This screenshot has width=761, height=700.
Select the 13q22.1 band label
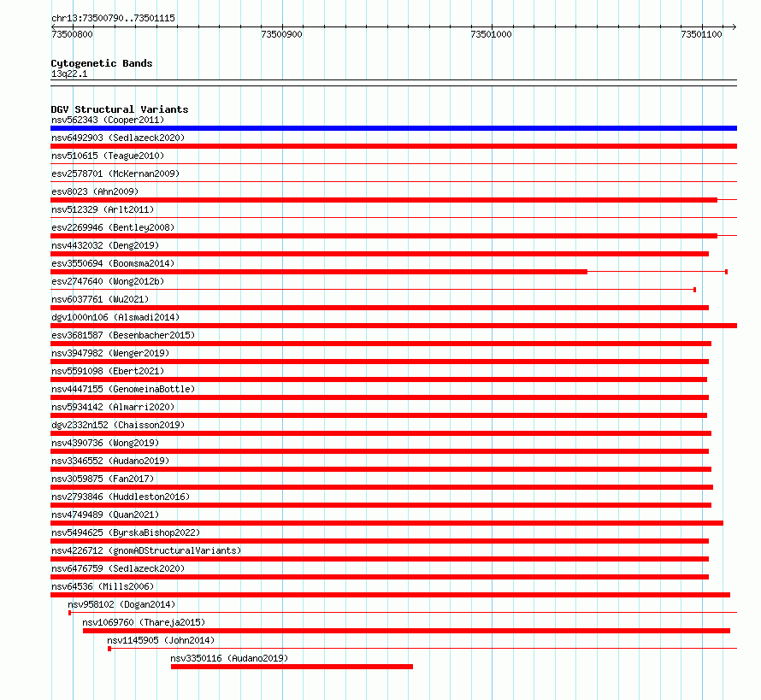pos(69,74)
